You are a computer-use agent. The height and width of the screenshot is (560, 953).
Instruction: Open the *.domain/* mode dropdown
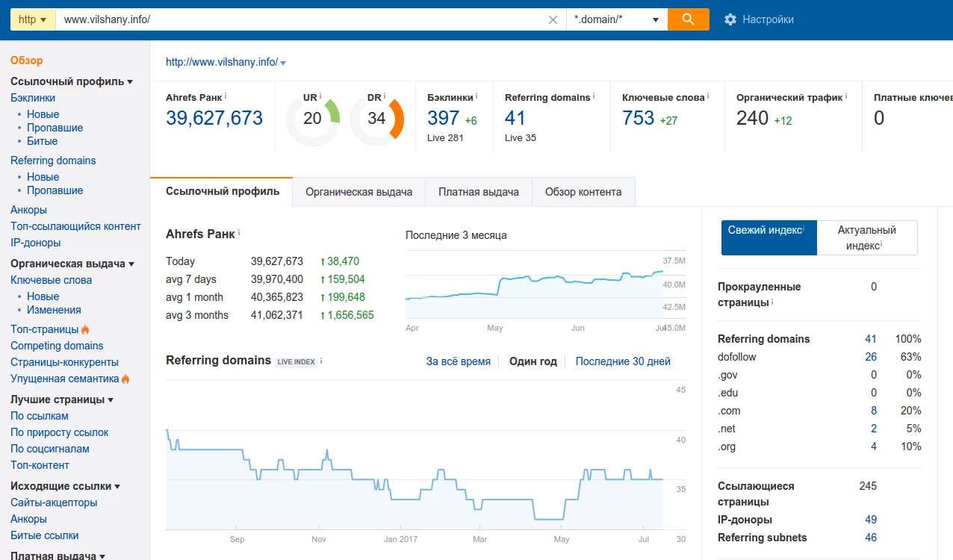coord(616,19)
